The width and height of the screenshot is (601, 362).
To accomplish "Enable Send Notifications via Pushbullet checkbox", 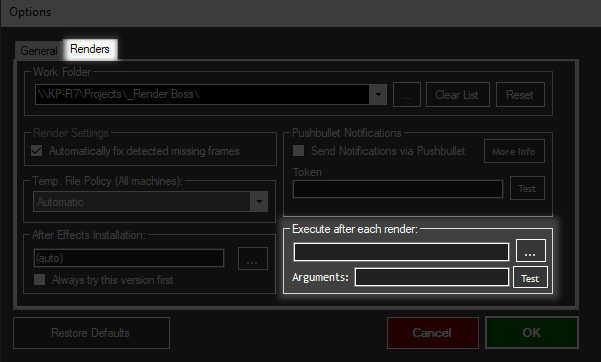I will 299,150.
